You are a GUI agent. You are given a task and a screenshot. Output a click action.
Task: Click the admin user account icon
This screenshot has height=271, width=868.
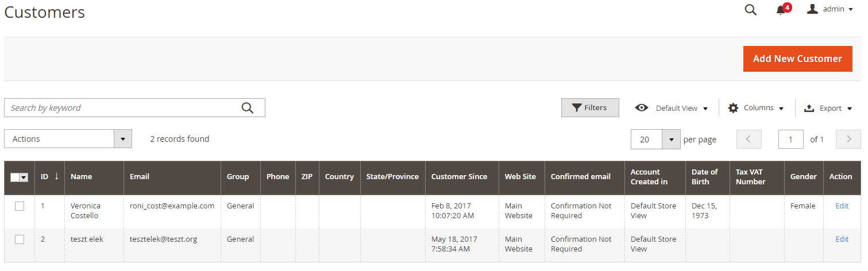tap(812, 9)
